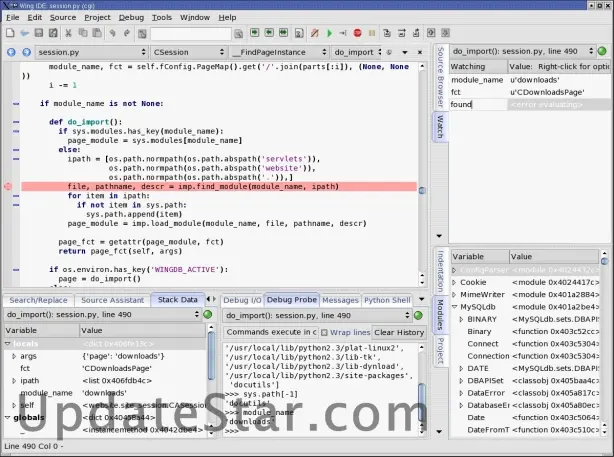614x457 pixels.
Task: Close the session.py editor with the x
Action: (x=420, y=52)
